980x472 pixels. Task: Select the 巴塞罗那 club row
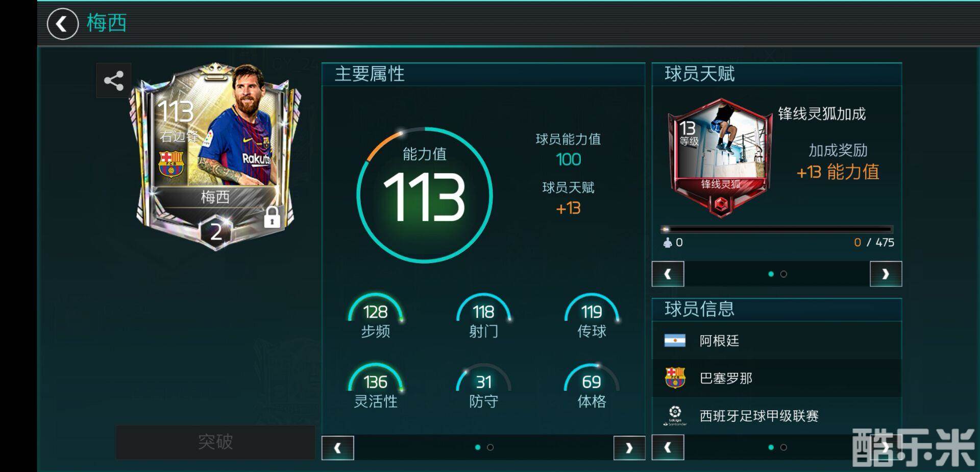[777, 378]
